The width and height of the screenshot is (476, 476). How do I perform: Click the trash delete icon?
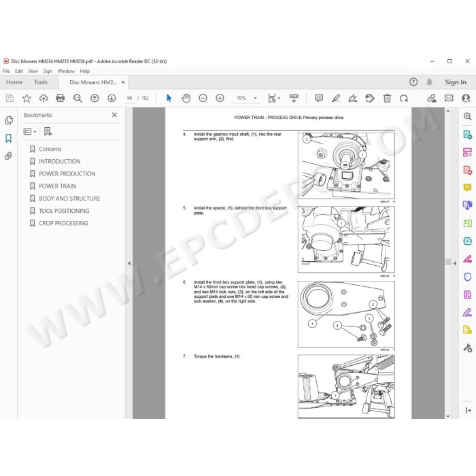[x=387, y=98]
